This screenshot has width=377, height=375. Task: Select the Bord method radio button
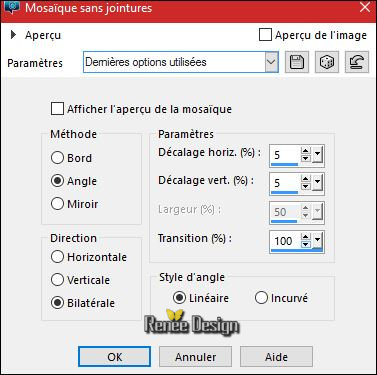coord(57,158)
